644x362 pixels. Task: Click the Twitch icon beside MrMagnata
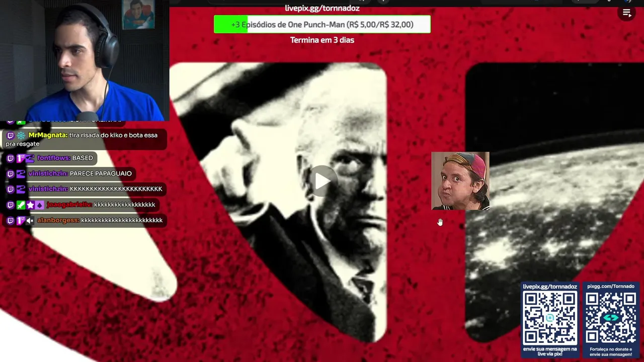(x=11, y=136)
